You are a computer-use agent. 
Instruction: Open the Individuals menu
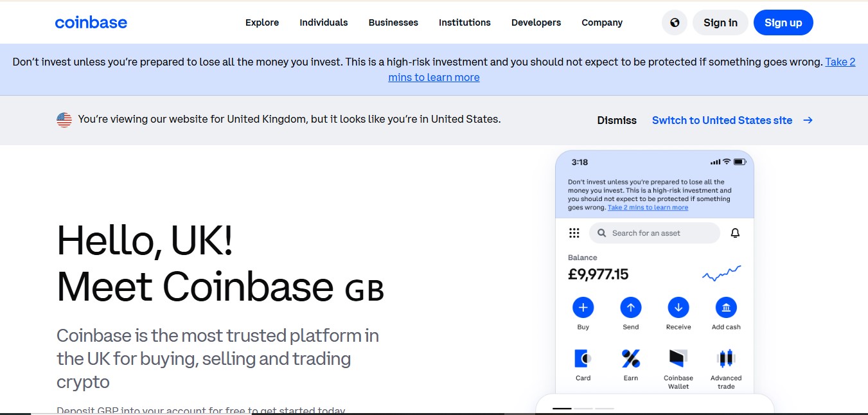[324, 22]
